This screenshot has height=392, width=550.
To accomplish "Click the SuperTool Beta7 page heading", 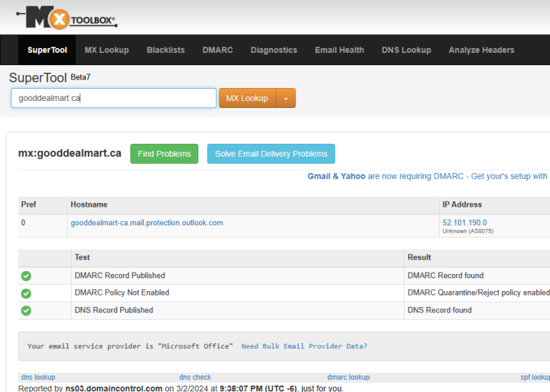I will pyautogui.click(x=49, y=77).
